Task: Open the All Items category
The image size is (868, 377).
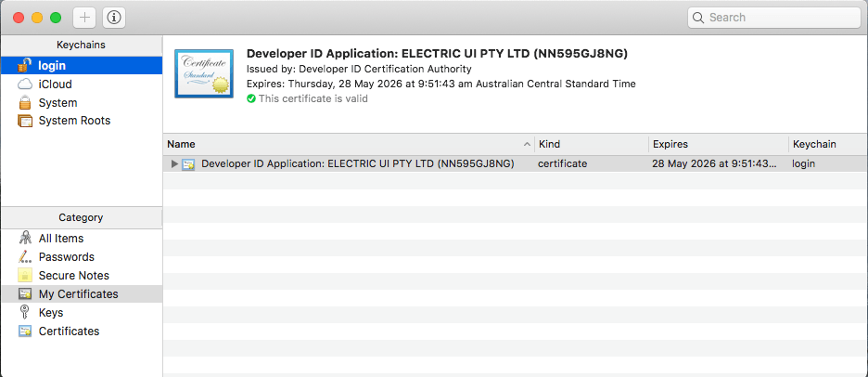Action: [61, 239]
